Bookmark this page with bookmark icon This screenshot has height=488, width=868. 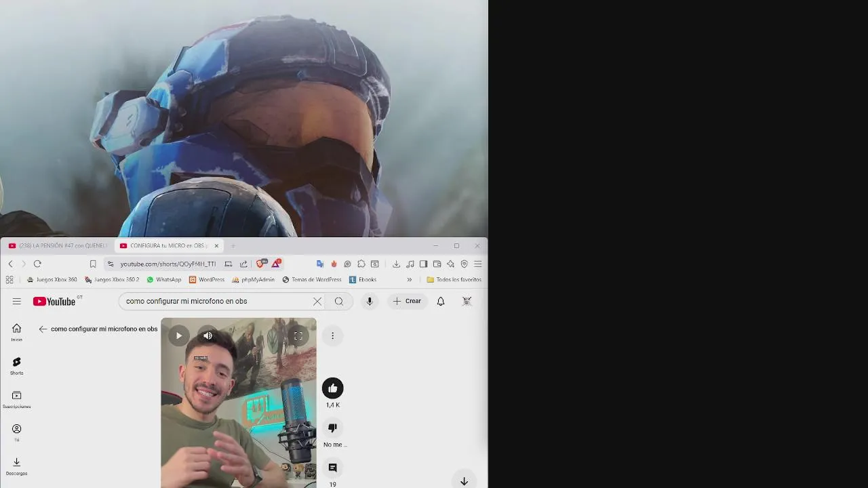93,264
